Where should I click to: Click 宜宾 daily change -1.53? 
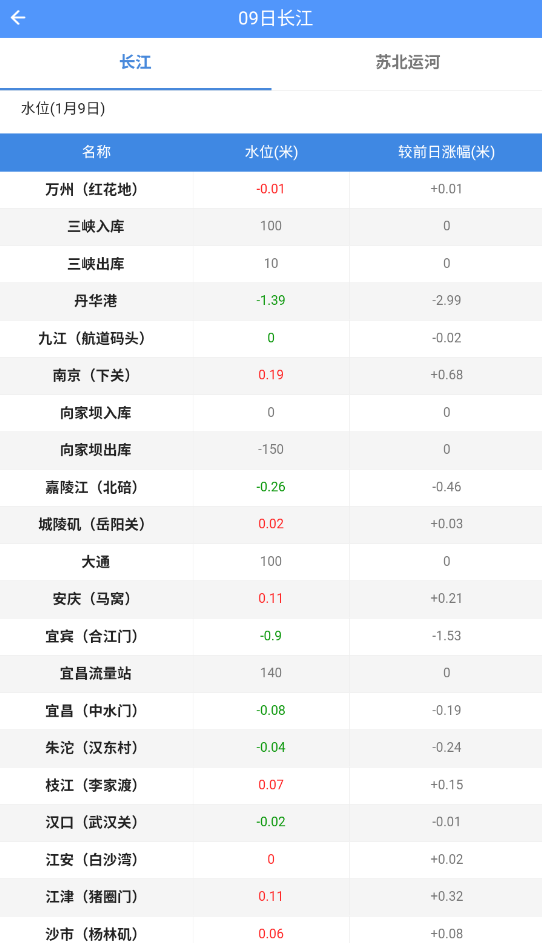446,636
